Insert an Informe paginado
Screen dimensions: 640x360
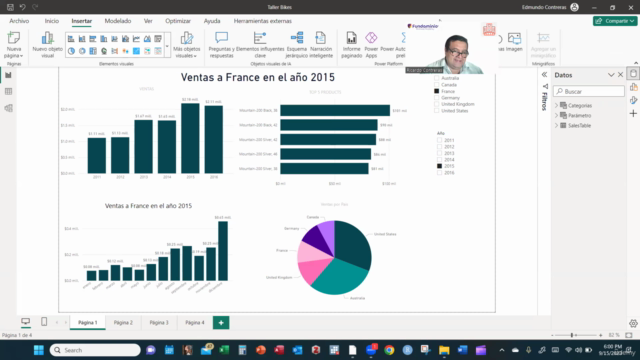[351, 44]
